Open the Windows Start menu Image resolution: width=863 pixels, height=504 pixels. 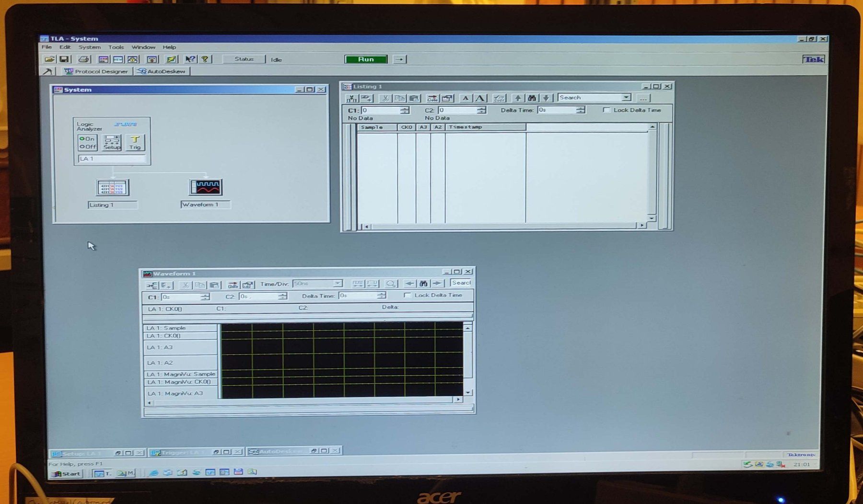click(67, 474)
